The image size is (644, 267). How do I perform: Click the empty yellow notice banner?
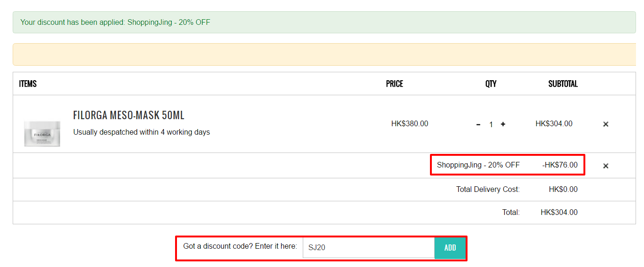pyautogui.click(x=324, y=54)
